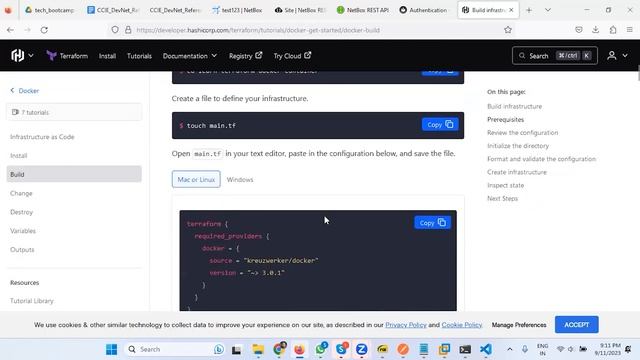Open File Explorer from taskbar
This screenshot has width=640, height=360.
click(258, 349)
